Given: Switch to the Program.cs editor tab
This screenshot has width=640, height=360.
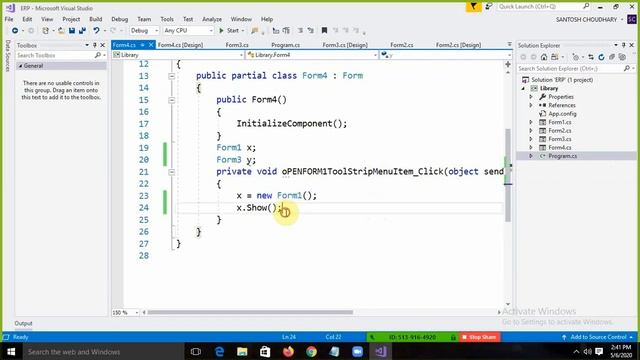Looking at the screenshot, I should point(285,45).
